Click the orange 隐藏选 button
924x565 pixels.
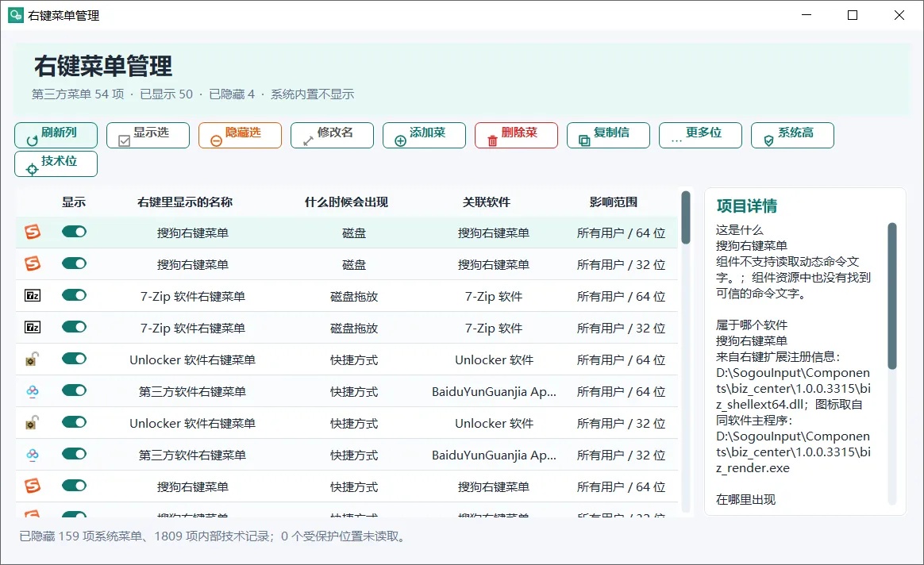(240, 136)
